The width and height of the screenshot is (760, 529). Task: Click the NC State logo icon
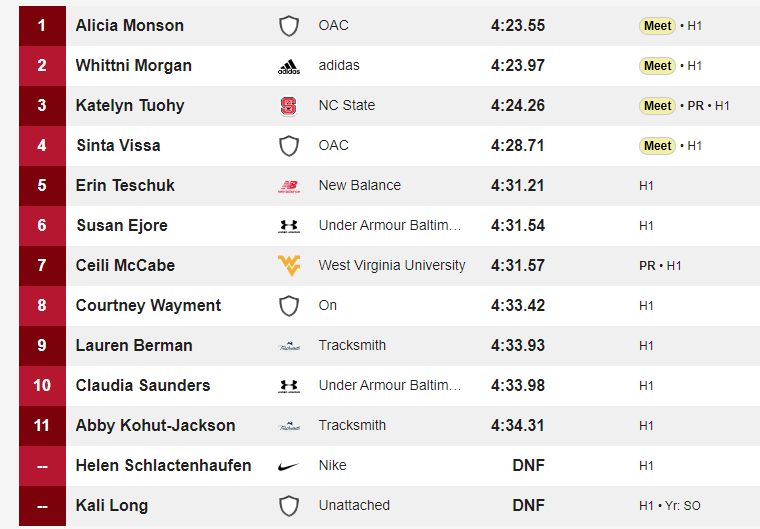click(289, 106)
